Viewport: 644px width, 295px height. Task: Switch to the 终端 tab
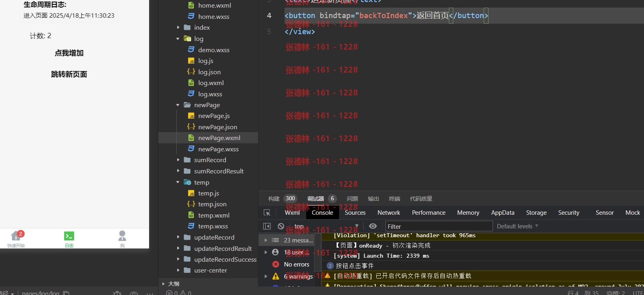click(x=394, y=199)
